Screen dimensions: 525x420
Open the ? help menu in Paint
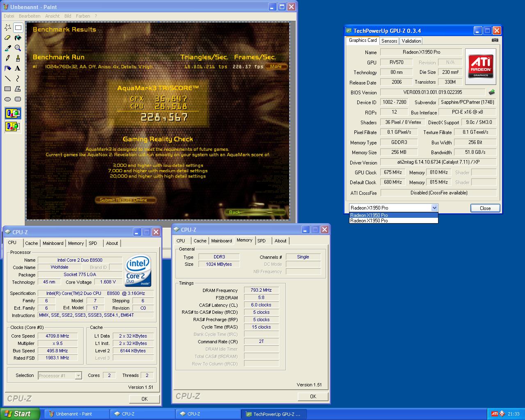(x=96, y=16)
